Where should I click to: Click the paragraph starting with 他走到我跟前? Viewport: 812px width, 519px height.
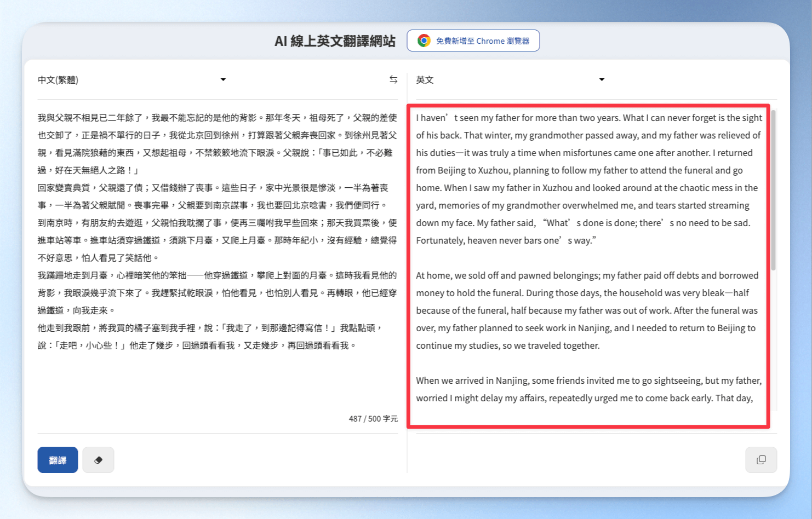click(x=208, y=336)
